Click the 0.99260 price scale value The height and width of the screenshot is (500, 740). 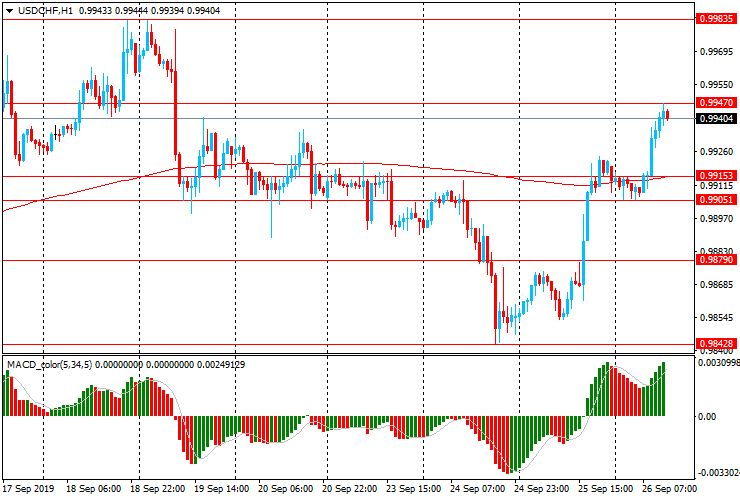point(716,152)
